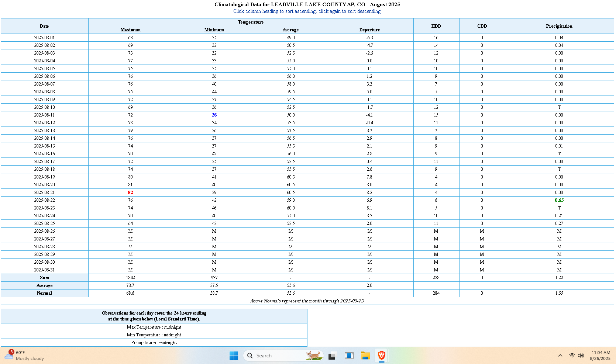Show hidden system tray icons
The image size is (616, 364).
[x=560, y=356]
